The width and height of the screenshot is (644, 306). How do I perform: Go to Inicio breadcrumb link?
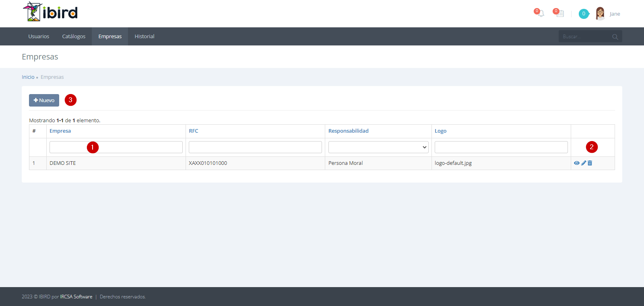coord(28,77)
